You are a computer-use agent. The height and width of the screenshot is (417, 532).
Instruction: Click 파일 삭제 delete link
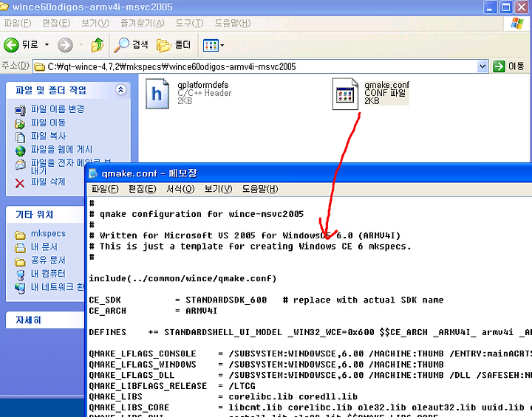48,182
